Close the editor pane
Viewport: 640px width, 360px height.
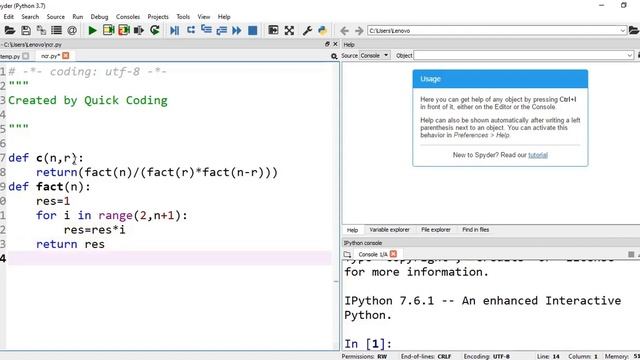(x=336, y=44)
